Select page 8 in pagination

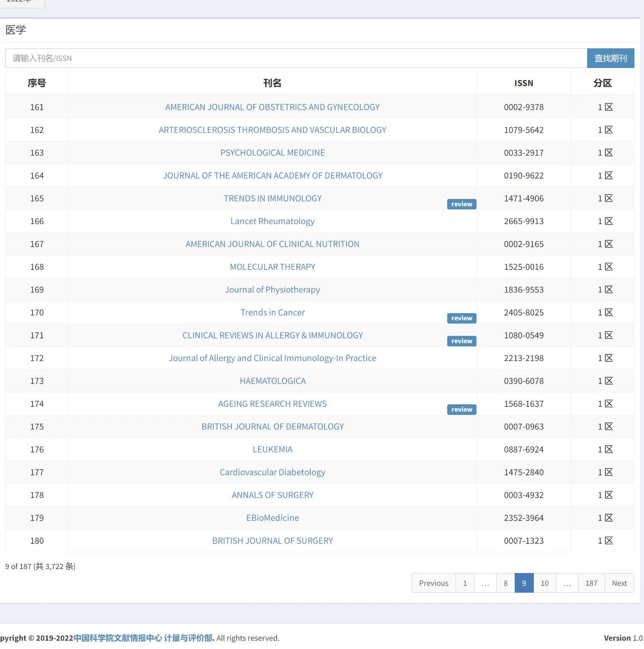[506, 583]
